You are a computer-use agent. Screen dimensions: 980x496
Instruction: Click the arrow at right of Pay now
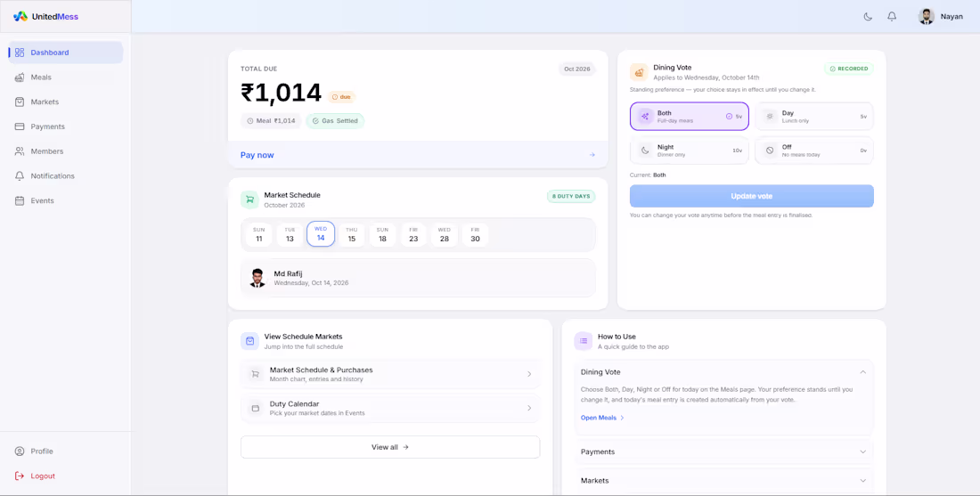[x=592, y=155]
